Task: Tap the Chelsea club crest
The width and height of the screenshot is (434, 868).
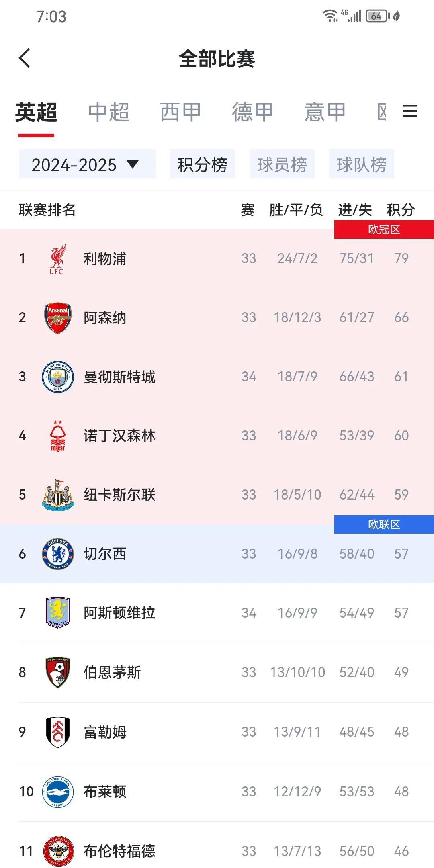Action: 58,554
